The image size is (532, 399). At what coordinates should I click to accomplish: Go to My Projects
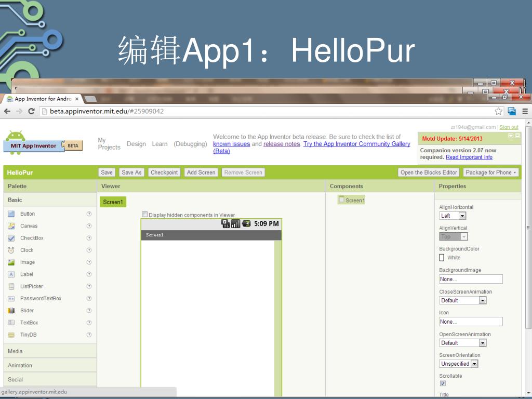(109, 143)
